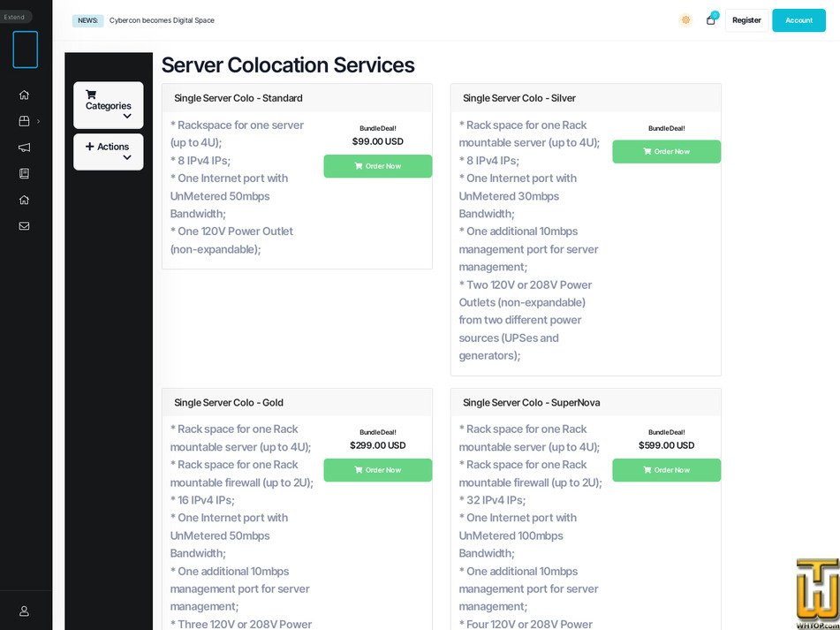
Task: Click the Account button
Action: point(798,20)
